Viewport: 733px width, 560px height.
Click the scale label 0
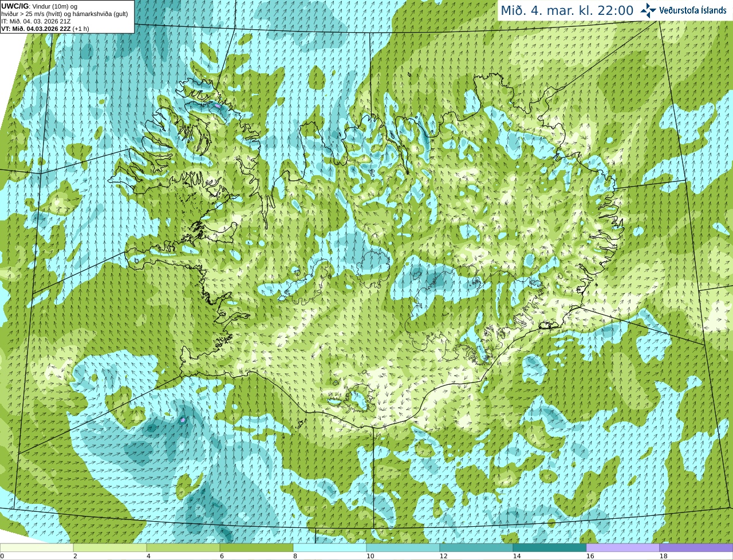(x=2, y=556)
